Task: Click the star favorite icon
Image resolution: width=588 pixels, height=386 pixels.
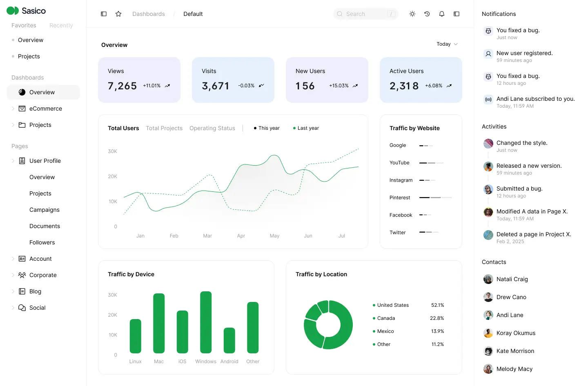Action: pyautogui.click(x=118, y=14)
